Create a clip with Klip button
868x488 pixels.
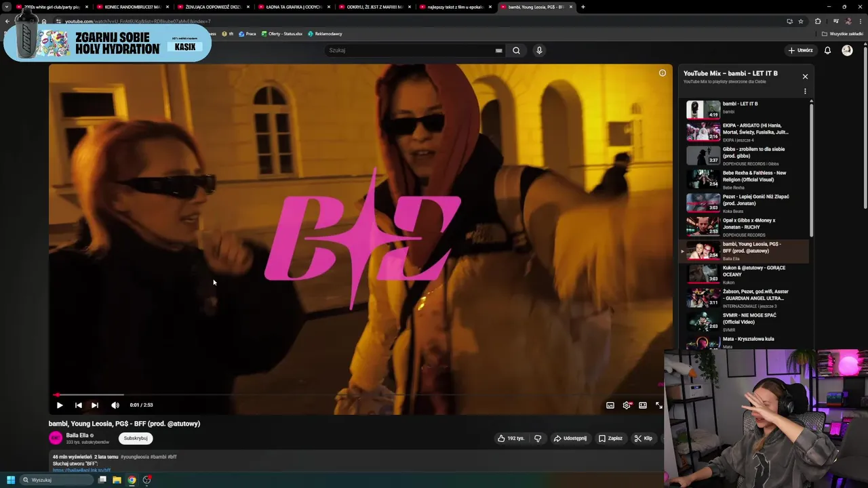(643, 439)
